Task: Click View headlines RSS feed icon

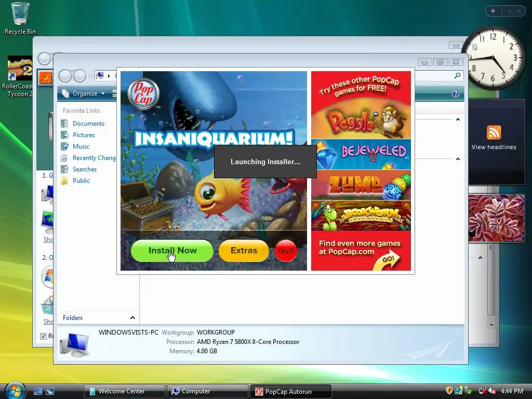Action: tap(494, 132)
